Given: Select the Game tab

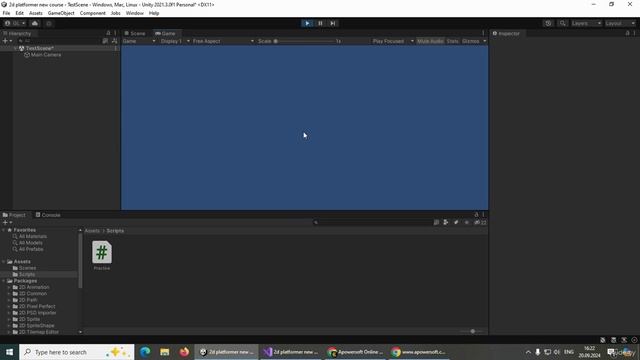Looking at the screenshot, I should point(165,33).
